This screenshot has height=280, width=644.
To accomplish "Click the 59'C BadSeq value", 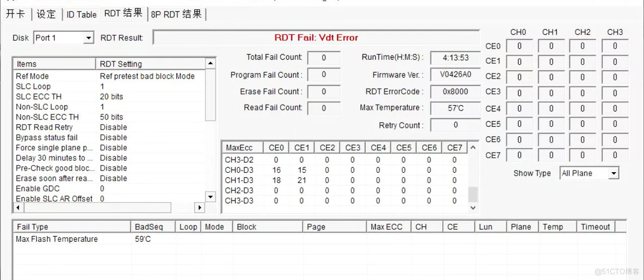I will coord(143,239).
